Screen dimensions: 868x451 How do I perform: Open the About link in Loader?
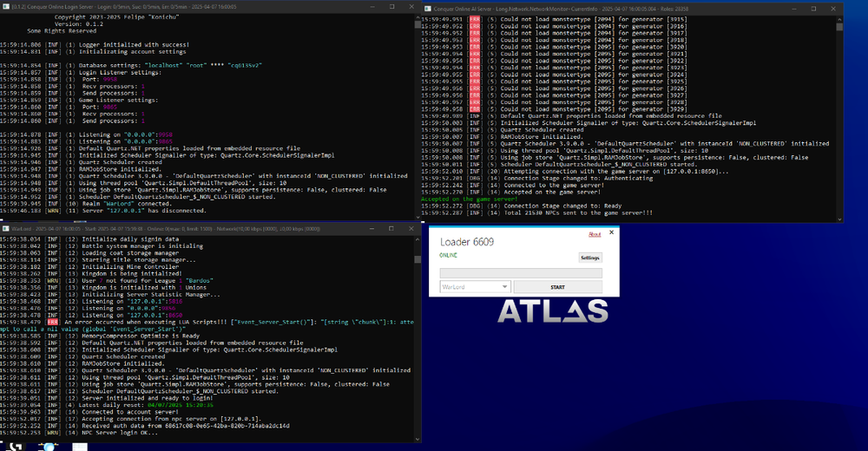click(595, 234)
